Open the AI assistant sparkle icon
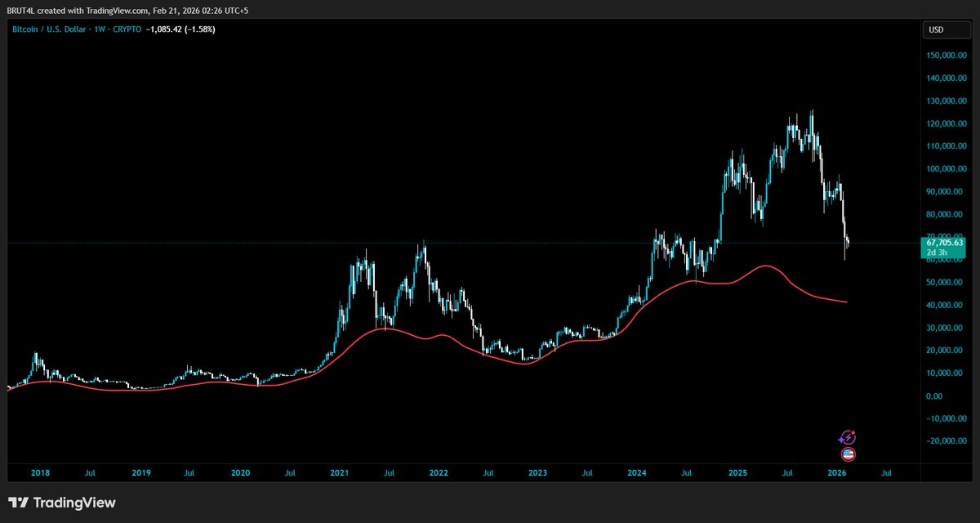The width and height of the screenshot is (980, 523). pos(847,437)
